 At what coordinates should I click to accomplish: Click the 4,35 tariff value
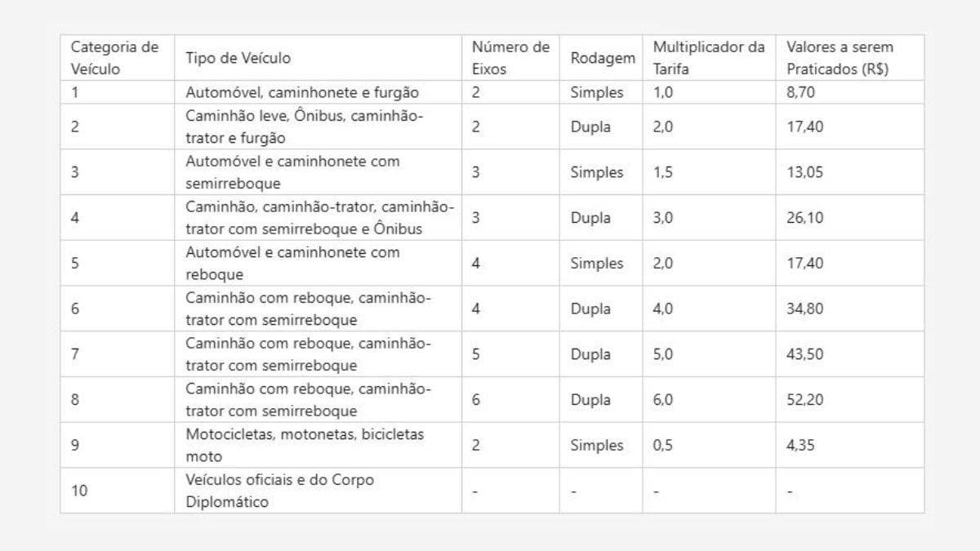tap(800, 446)
